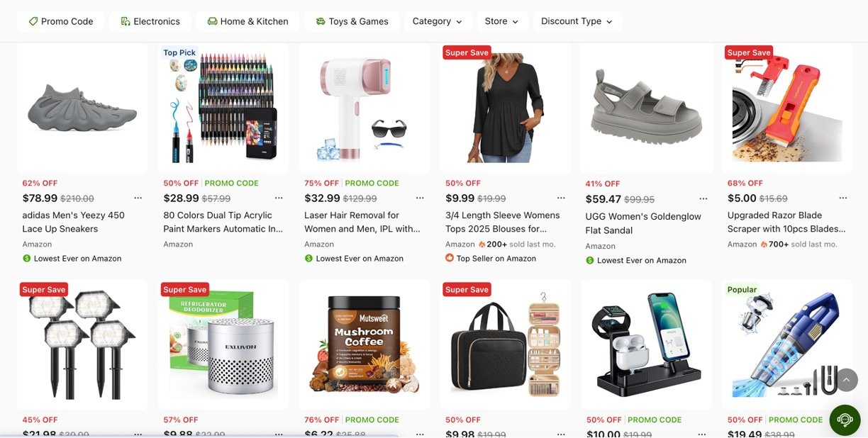Open the green customer support chat icon

pos(845,420)
